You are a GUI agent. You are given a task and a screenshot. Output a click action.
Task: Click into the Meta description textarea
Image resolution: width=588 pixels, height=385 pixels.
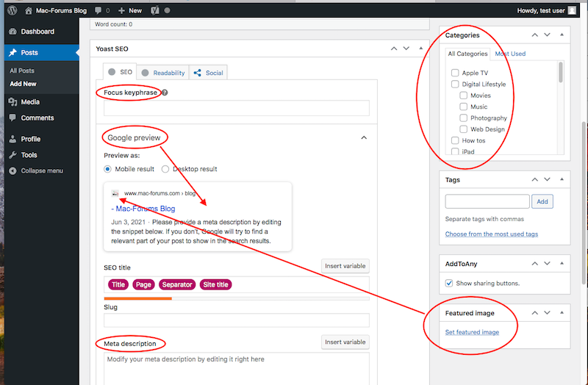(x=236, y=369)
